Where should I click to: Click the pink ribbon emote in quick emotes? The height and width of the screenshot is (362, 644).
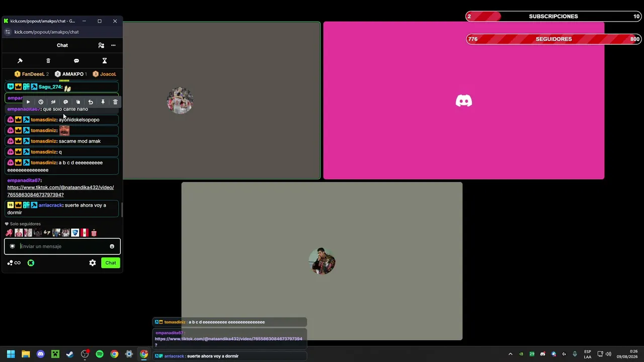(9, 233)
